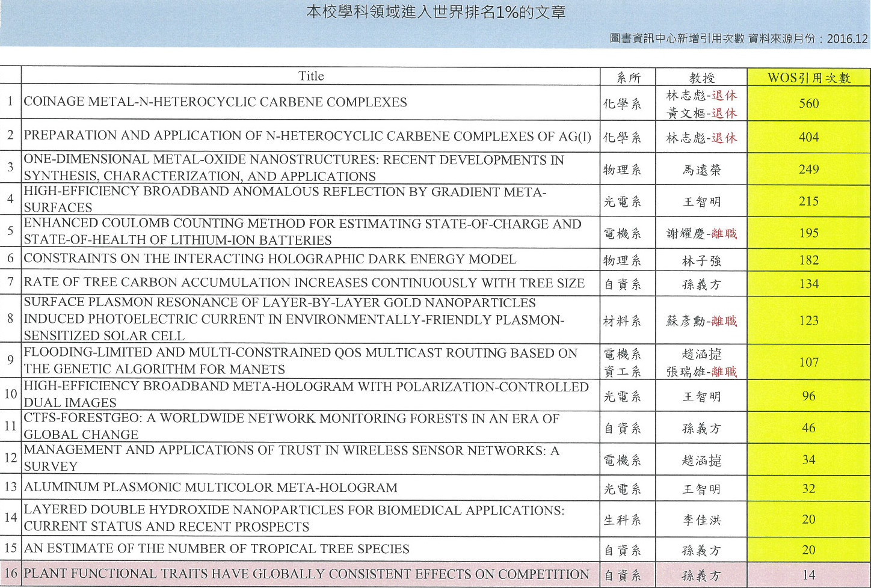871x588 pixels.
Task: Click row number 8
Action: 10,319
